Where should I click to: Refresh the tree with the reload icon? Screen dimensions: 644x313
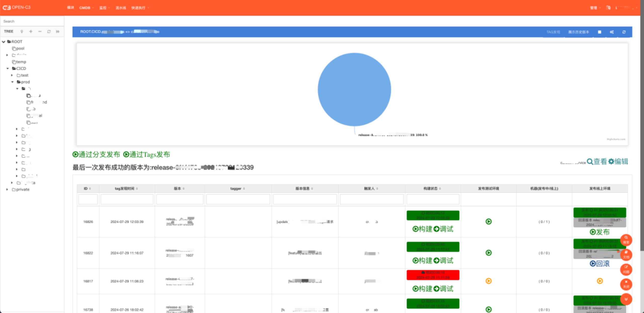49,31
